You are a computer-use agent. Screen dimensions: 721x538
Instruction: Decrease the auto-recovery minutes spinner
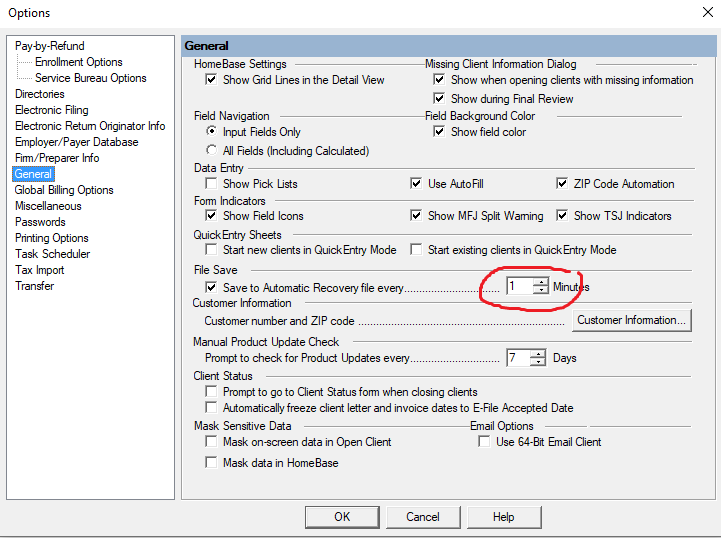[x=540, y=291]
